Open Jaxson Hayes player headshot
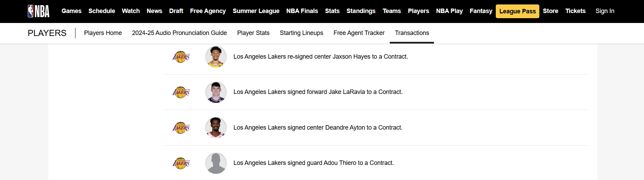 pyautogui.click(x=216, y=57)
